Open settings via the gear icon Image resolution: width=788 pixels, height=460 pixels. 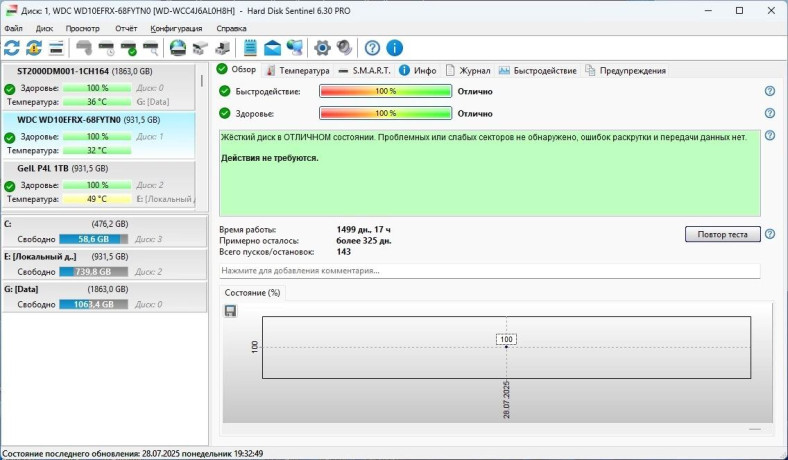click(x=322, y=48)
